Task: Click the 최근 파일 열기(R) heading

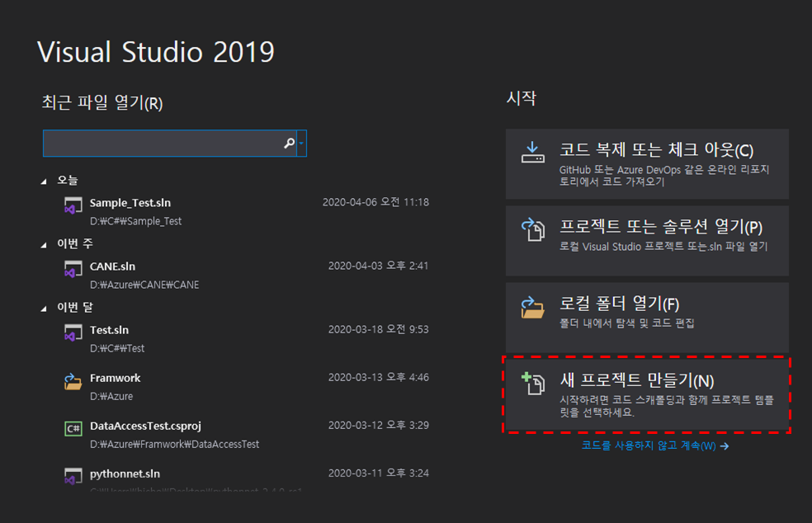Action: pyautogui.click(x=102, y=102)
